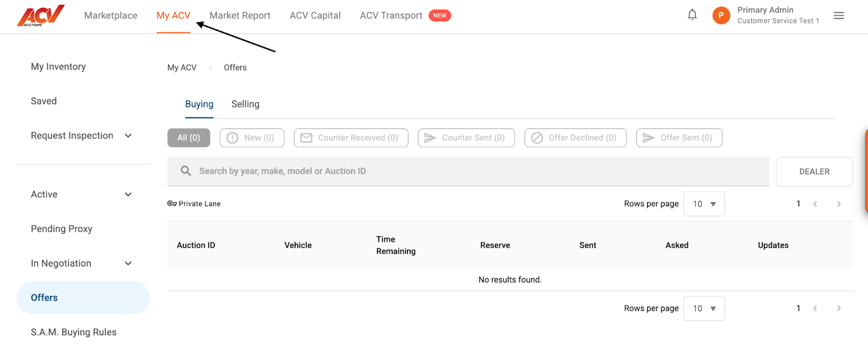Select Offers in sidebar
868x354 pixels.
82,298
